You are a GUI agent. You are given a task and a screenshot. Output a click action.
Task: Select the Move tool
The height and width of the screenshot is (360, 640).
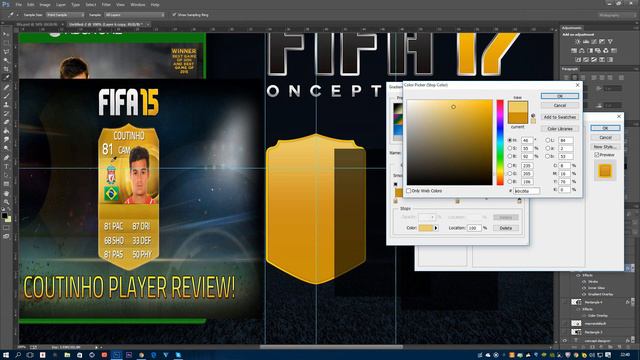(6, 34)
